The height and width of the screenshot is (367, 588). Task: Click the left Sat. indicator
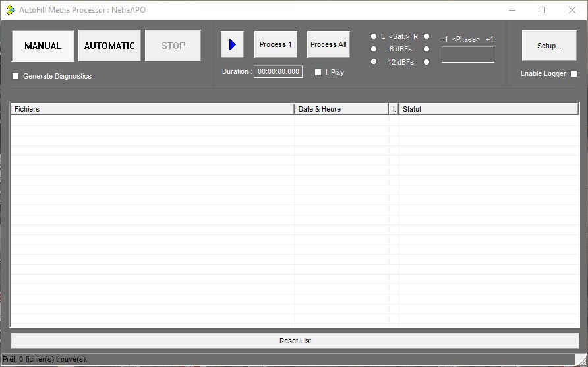click(x=374, y=37)
